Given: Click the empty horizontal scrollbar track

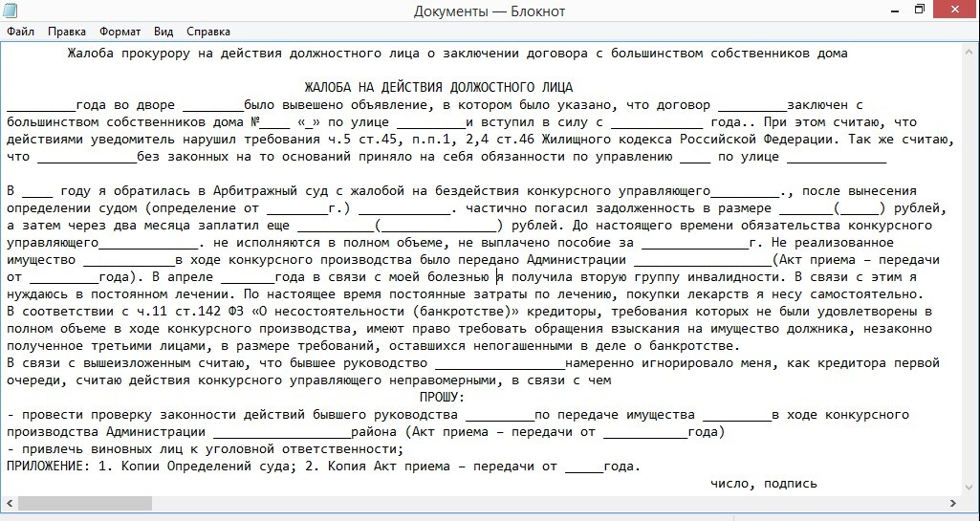Looking at the screenshot, I should coord(549,503).
